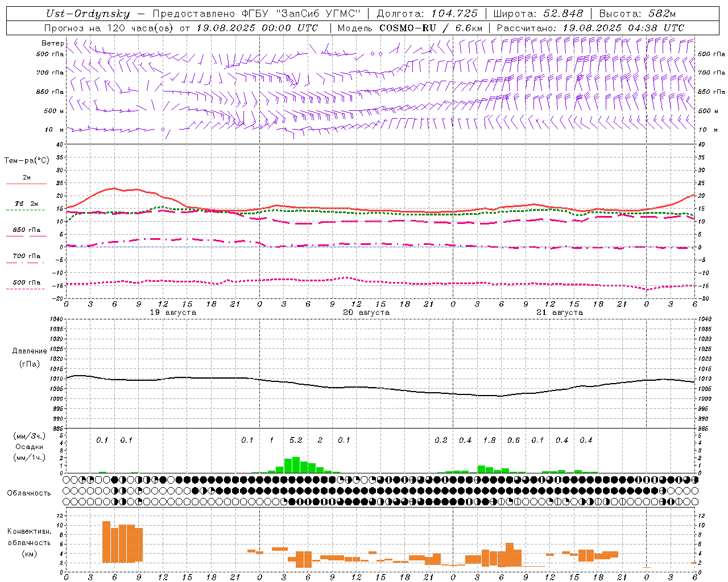
Task: Click the date label 19 августа
Action: [173, 313]
